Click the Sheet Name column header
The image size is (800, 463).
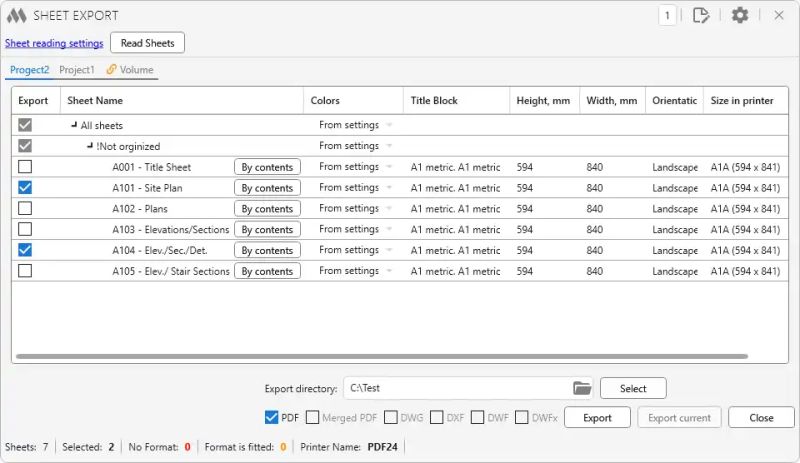coord(182,101)
